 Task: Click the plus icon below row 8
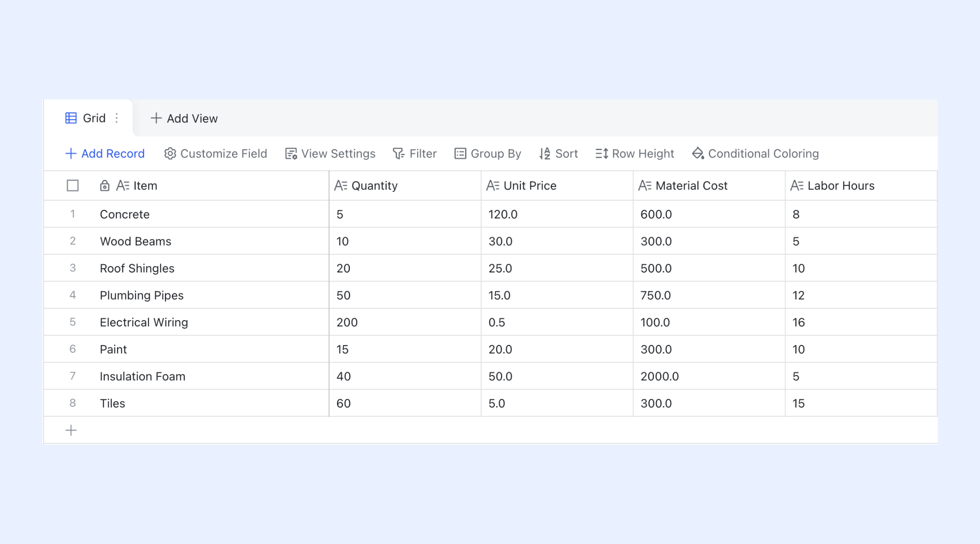pos(71,430)
